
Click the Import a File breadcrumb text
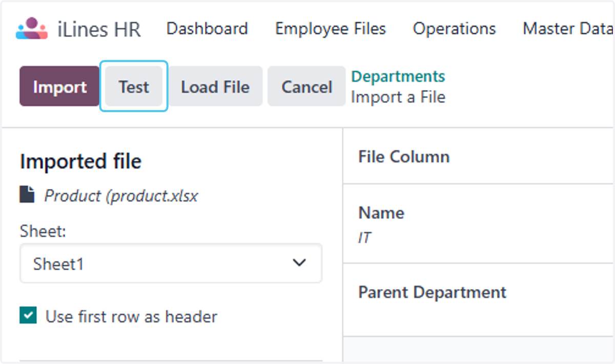398,97
